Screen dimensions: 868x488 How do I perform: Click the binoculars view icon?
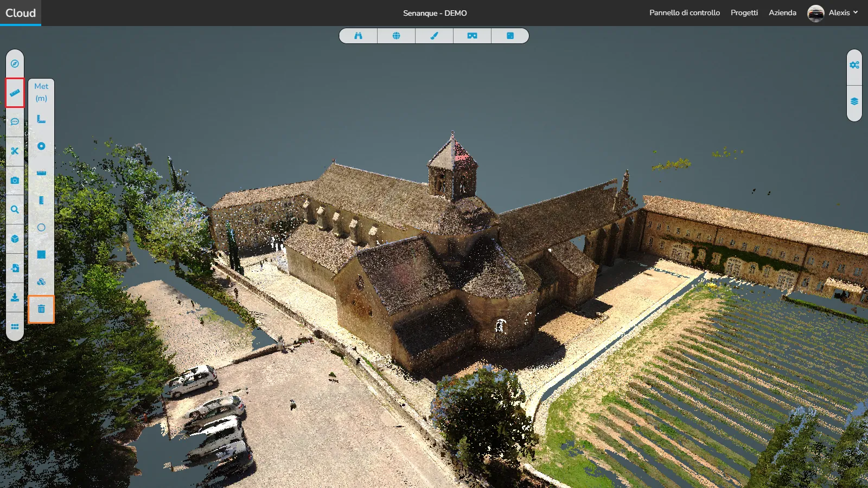(358, 36)
